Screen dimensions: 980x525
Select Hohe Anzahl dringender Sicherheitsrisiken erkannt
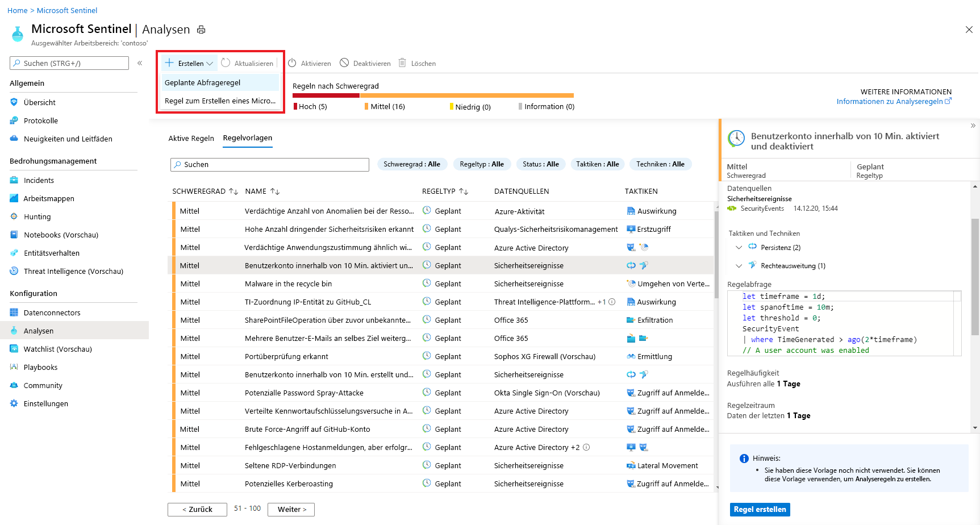click(x=443, y=229)
